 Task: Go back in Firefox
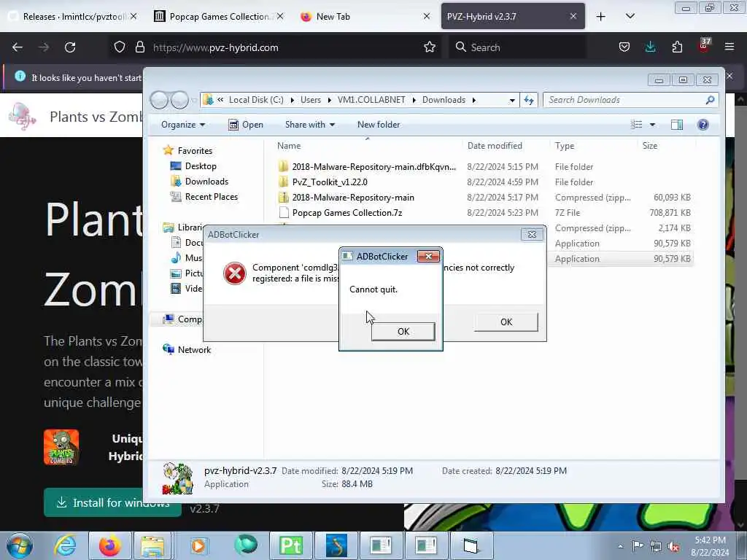point(18,47)
